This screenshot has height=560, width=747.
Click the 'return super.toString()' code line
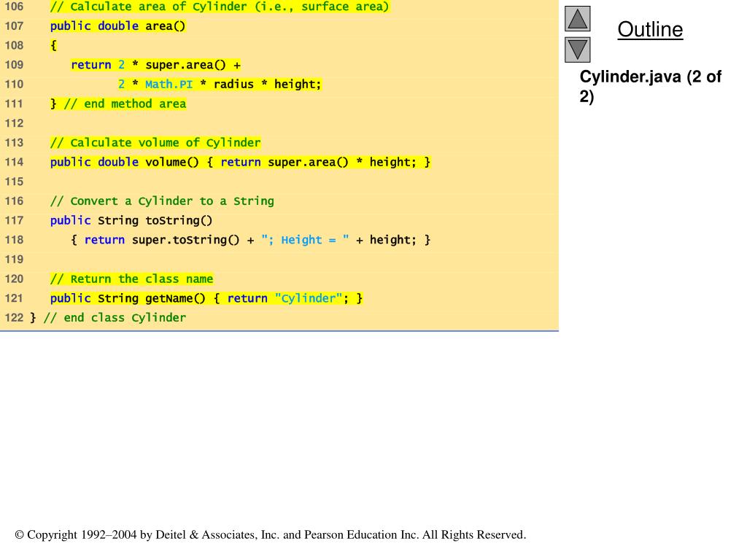point(251,240)
